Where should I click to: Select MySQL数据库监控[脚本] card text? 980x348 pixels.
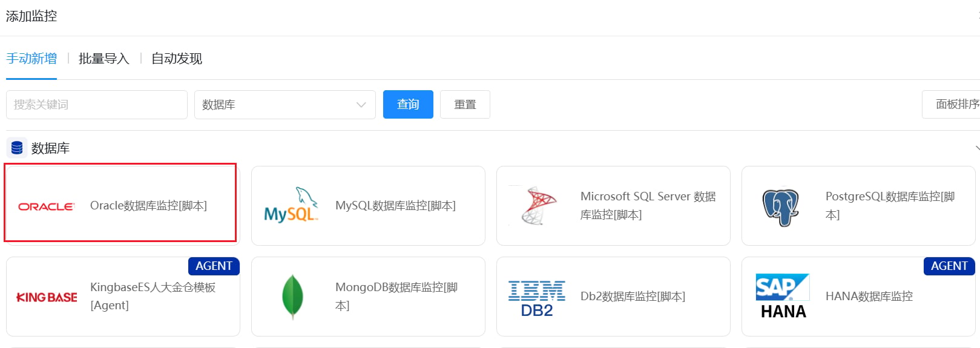[395, 206]
